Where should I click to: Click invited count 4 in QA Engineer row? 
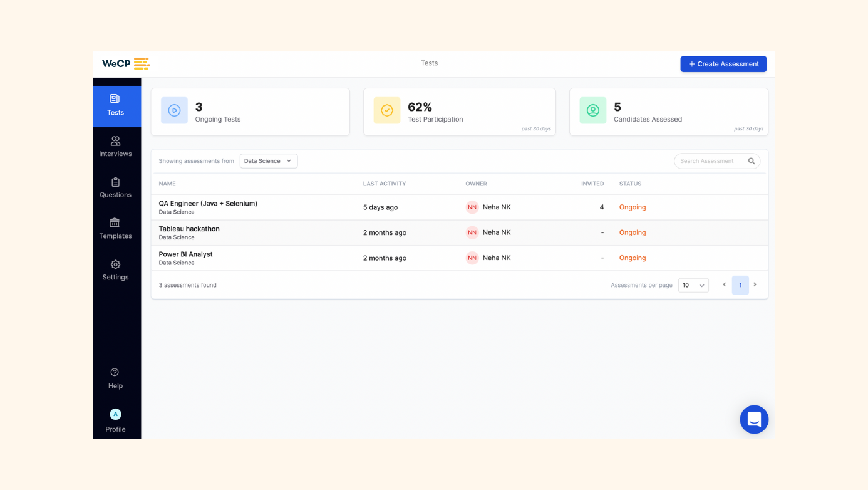(x=602, y=207)
